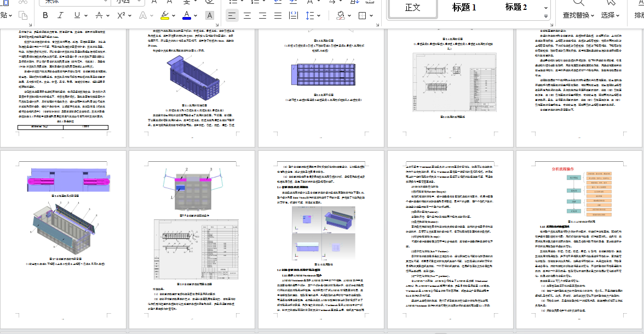Open 选择 dropdown menu
The width and height of the screenshot is (644, 334).
[x=610, y=15]
